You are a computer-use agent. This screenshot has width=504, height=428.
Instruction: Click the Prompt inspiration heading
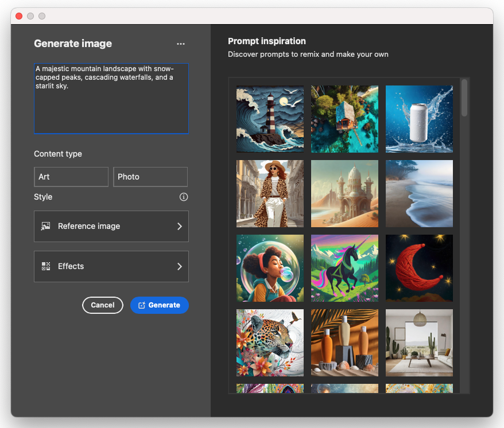(267, 41)
